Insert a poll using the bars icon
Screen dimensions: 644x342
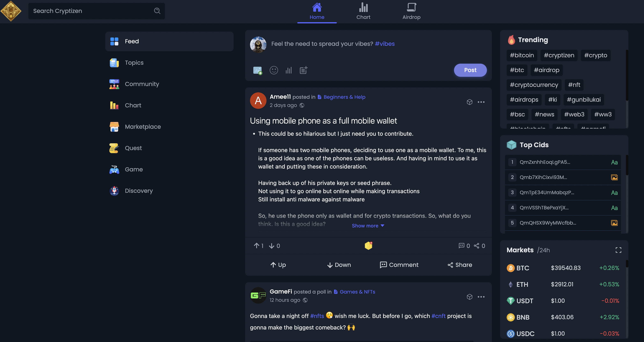[x=288, y=70]
